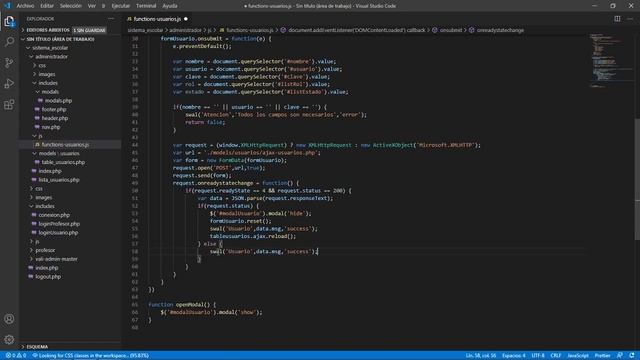Open the Archivo menu
Viewport: 640px width, 360px height.
click(x=25, y=6)
